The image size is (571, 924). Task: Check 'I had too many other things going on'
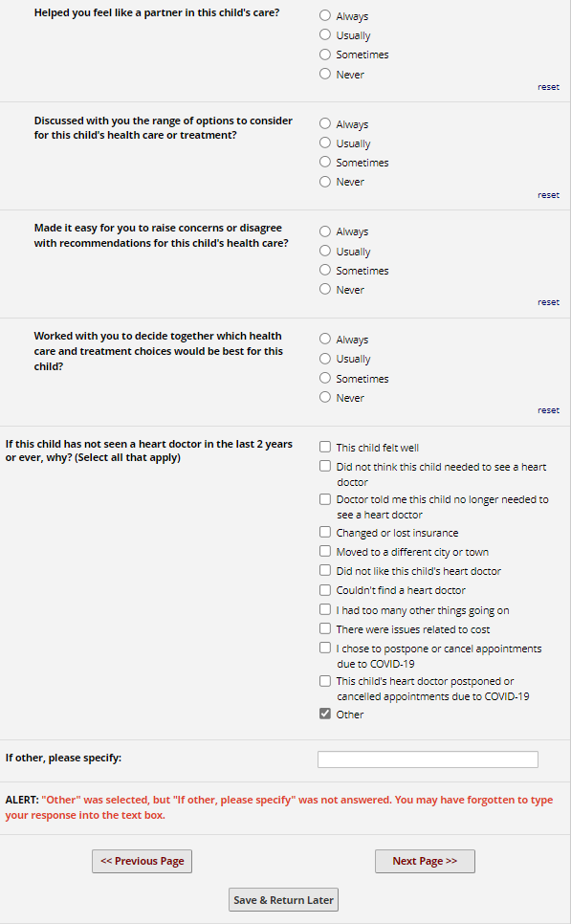[x=324, y=609]
